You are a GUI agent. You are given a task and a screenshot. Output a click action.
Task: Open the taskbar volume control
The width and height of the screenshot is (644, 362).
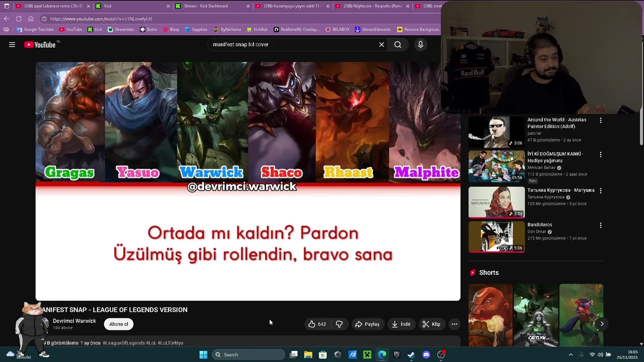[600, 354]
